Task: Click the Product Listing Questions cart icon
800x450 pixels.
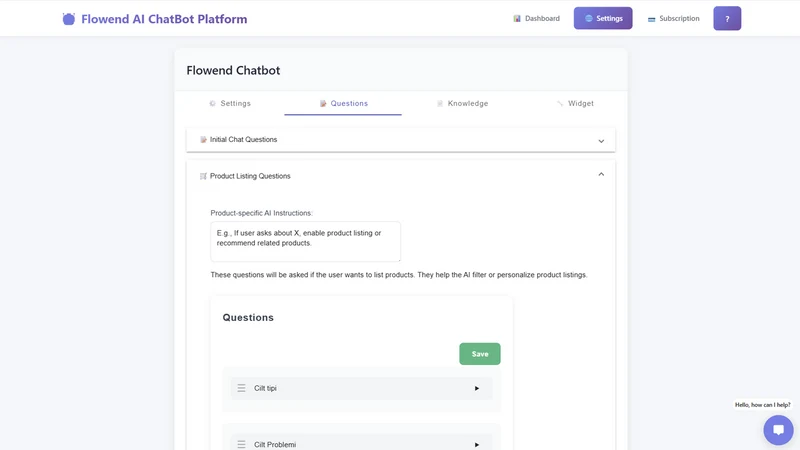Action: 203,176
